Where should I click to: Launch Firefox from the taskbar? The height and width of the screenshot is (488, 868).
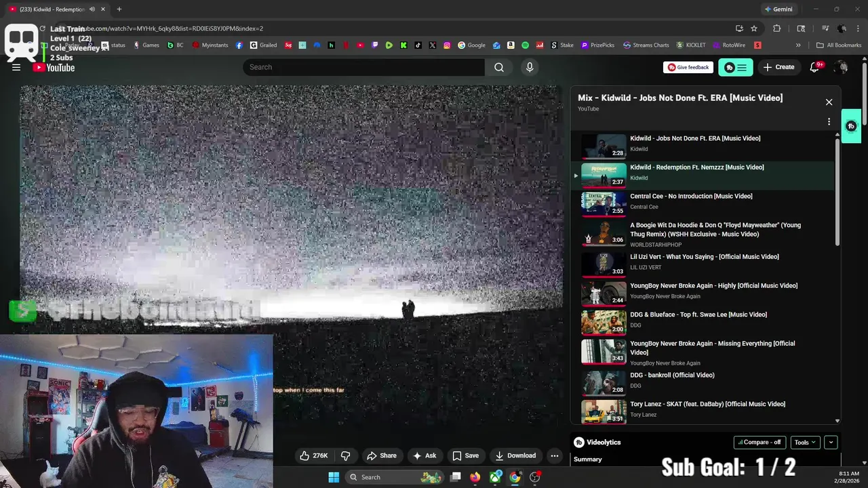pyautogui.click(x=475, y=477)
